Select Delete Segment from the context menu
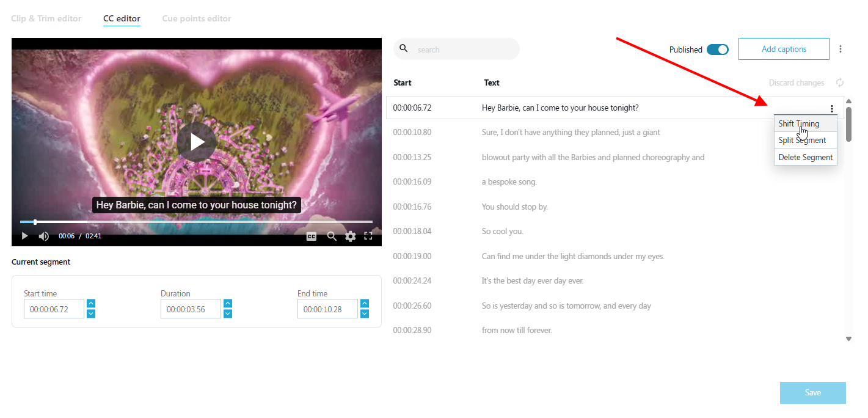The height and width of the screenshot is (418, 868). pos(805,156)
